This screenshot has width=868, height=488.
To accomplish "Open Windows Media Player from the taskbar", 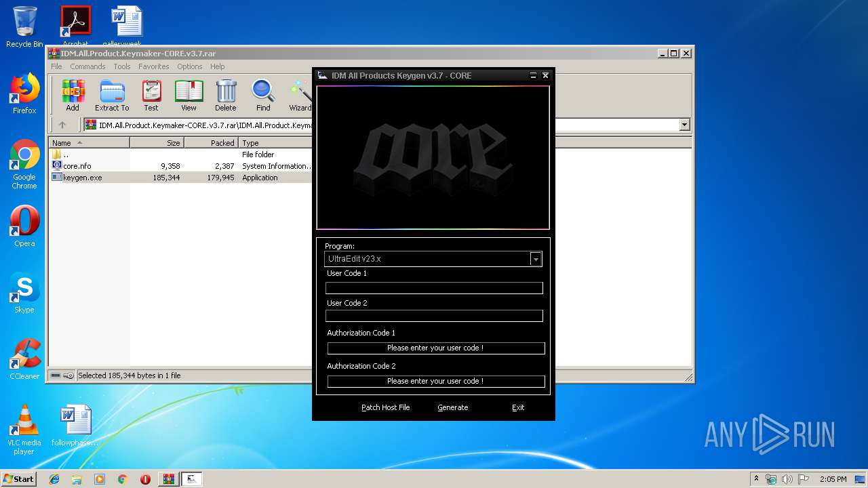I will tap(100, 479).
